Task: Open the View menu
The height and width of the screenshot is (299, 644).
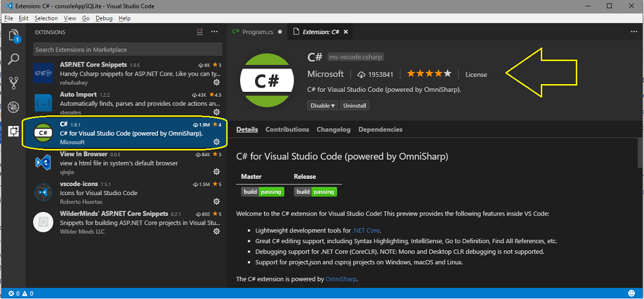Action: point(70,19)
